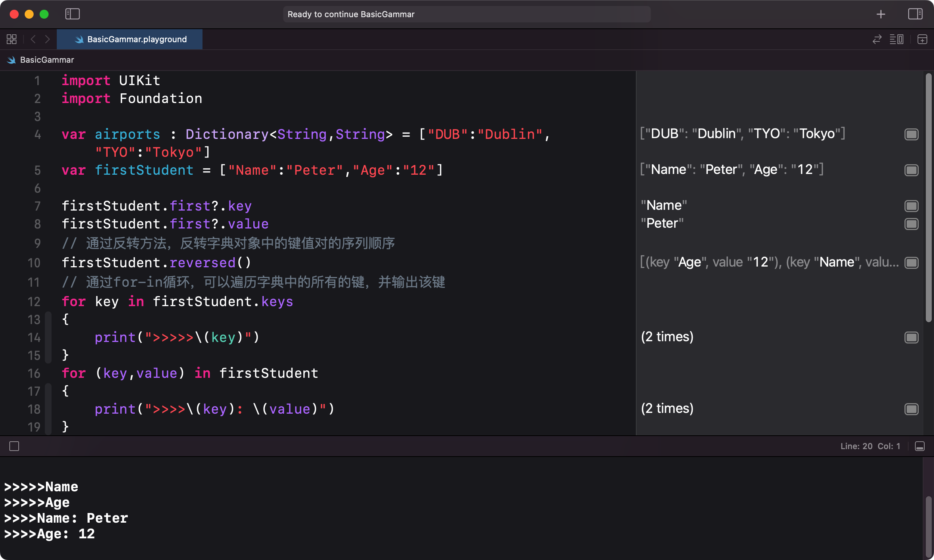Open the library with the plus button
The height and width of the screenshot is (560, 934).
881,14
